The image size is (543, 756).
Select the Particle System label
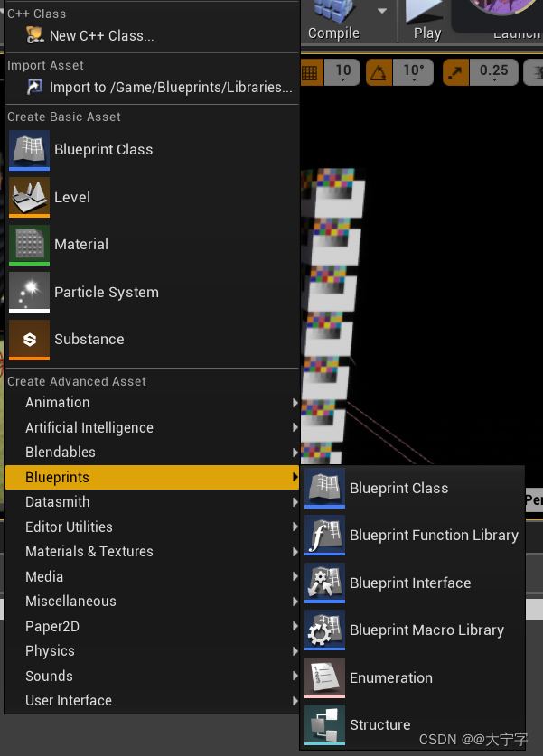[x=107, y=292]
